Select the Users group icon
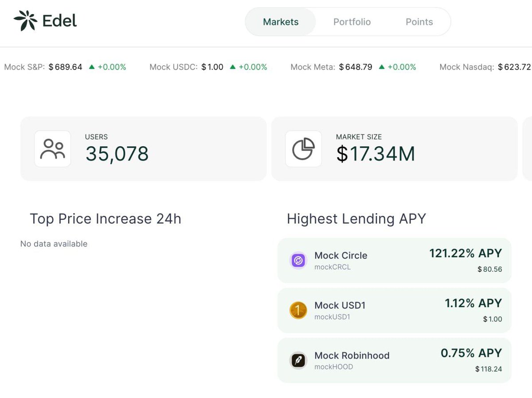 [x=52, y=149]
